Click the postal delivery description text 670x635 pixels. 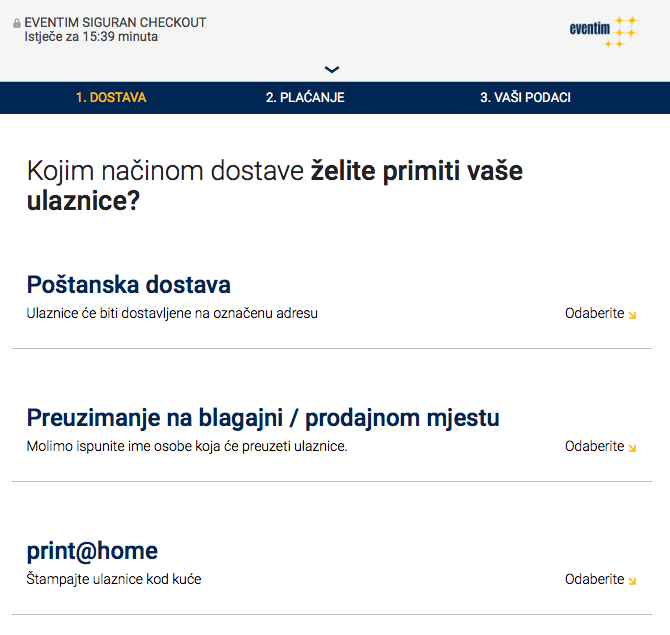pyautogui.click(x=172, y=313)
